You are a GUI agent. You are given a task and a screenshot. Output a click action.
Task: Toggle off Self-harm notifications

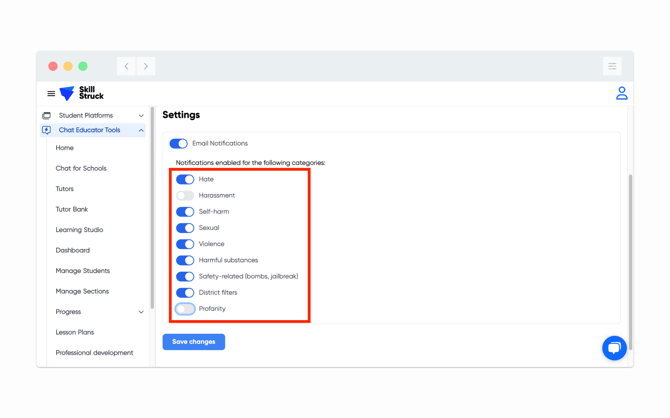point(185,212)
